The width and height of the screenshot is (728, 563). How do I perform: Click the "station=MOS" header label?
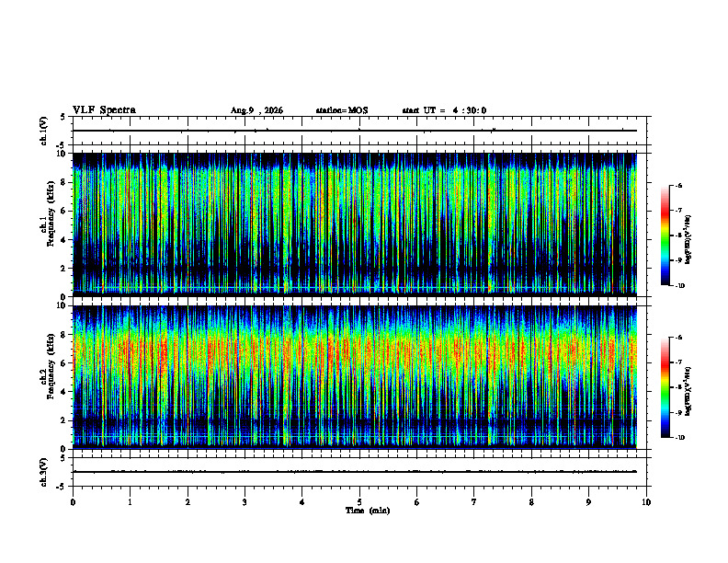pos(342,110)
